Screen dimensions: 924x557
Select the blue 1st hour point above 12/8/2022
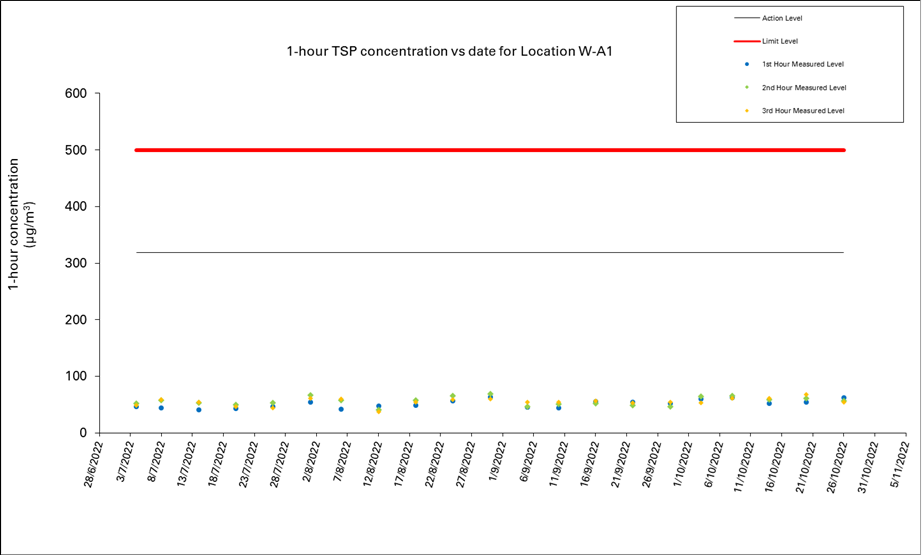pos(378,406)
